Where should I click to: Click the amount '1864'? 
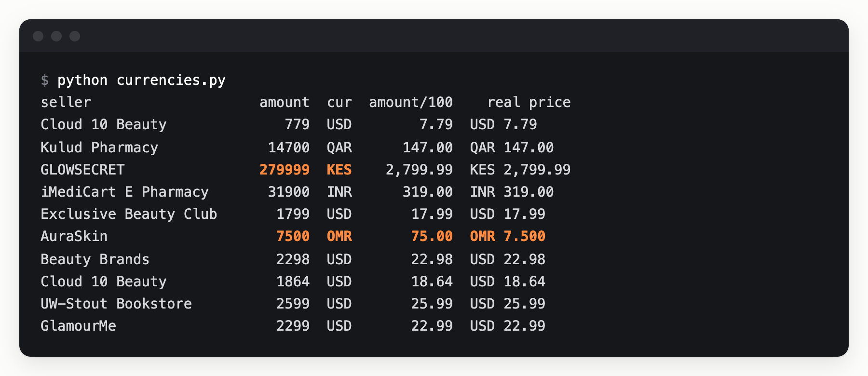293,282
